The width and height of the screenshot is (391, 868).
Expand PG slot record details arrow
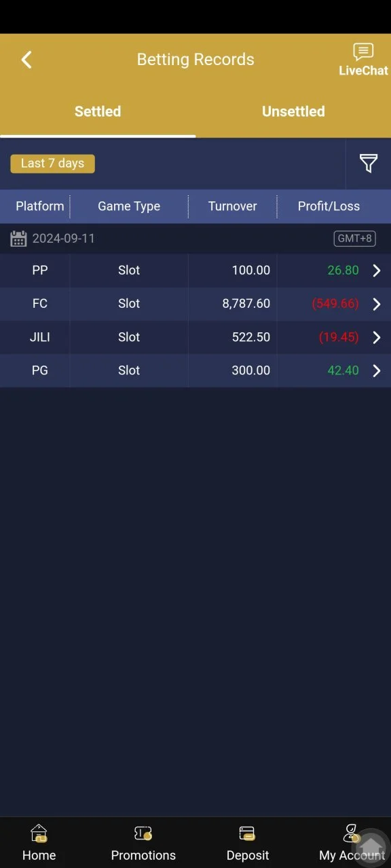(377, 370)
